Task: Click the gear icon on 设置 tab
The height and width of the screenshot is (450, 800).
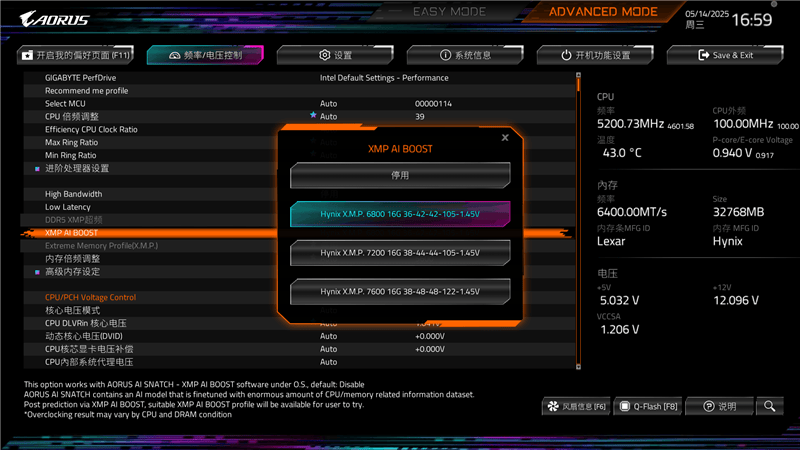Action: click(324, 55)
